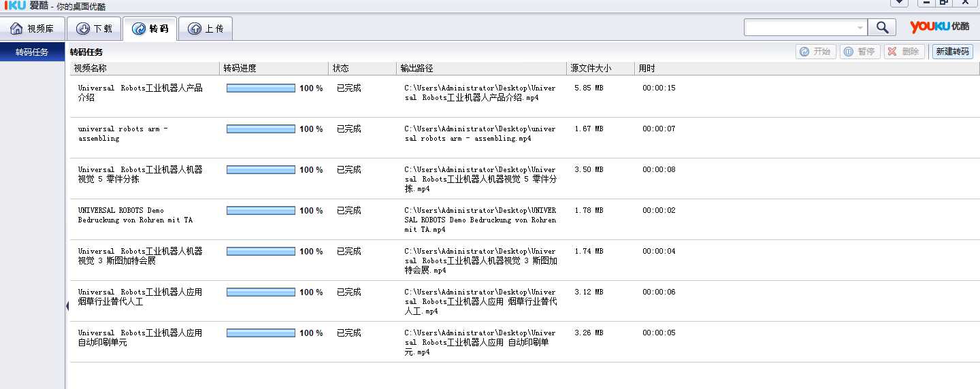Go to the 上传 tab

206,29
